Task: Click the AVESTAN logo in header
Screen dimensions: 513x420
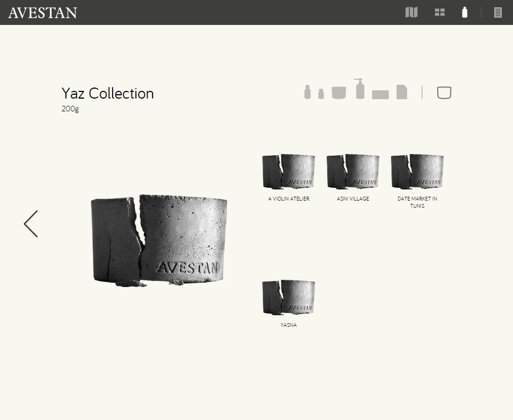Action: (x=43, y=13)
